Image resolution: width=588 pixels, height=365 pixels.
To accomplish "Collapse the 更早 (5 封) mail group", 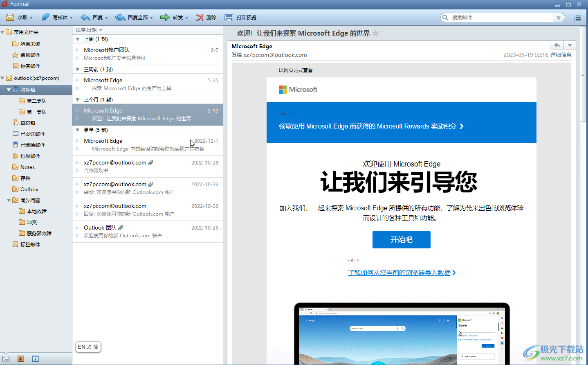I will 78,130.
